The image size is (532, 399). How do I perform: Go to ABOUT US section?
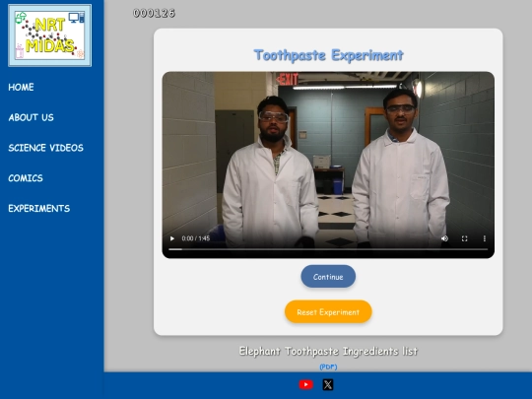point(31,117)
